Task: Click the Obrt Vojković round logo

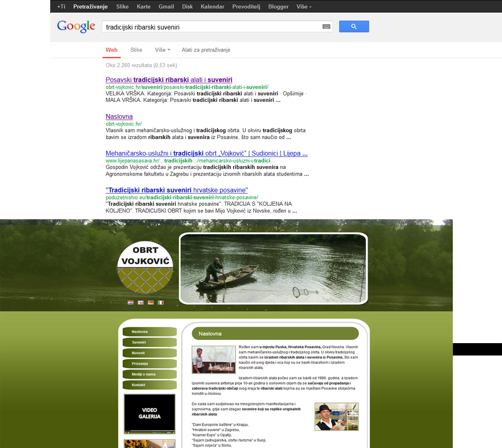Action: click(x=145, y=267)
